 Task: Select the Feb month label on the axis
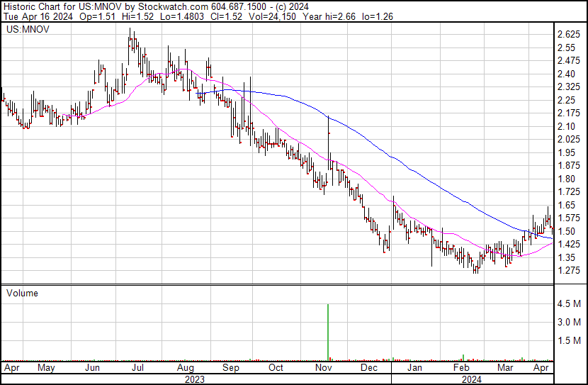pyautogui.click(x=461, y=368)
